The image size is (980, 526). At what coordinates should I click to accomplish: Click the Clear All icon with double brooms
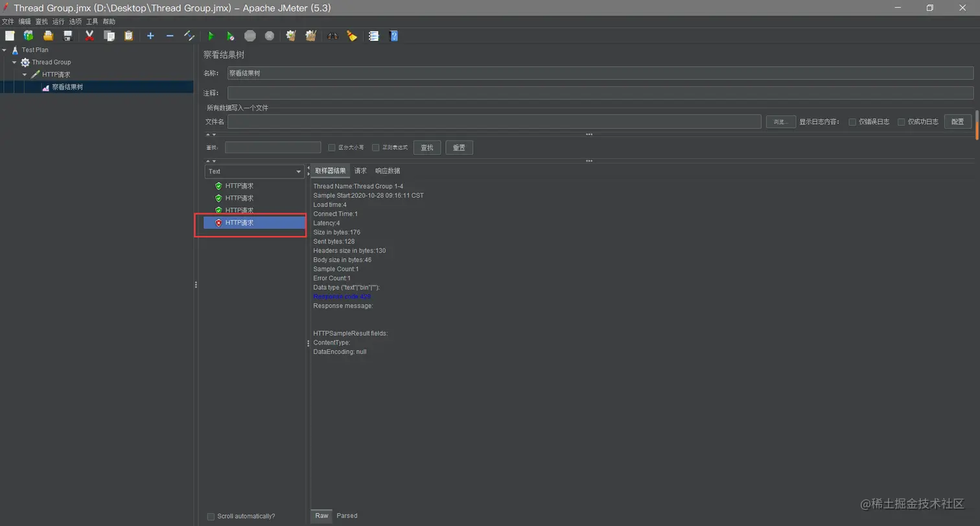[310, 36]
